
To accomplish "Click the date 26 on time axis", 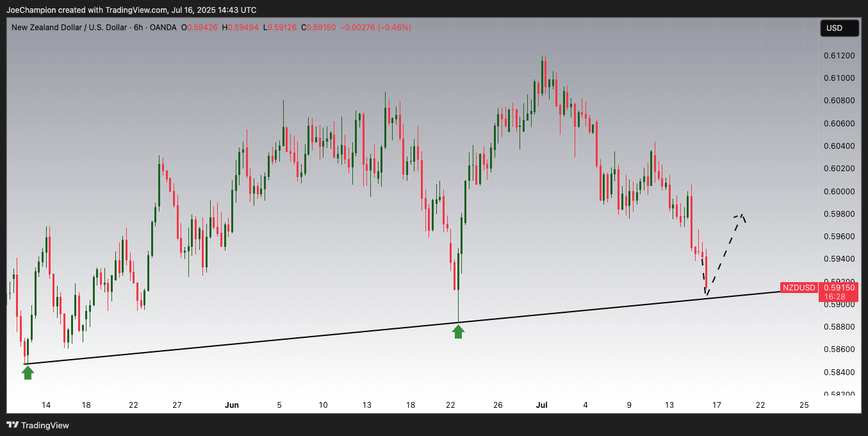I will [x=498, y=405].
